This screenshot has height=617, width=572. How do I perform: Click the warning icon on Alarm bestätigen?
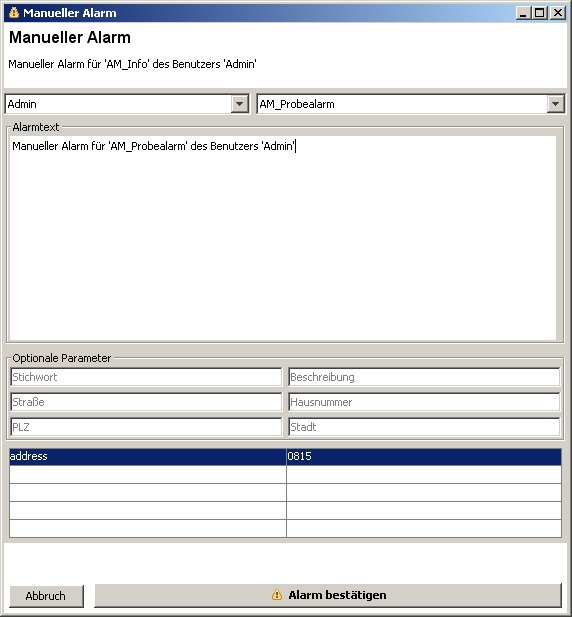point(277,595)
